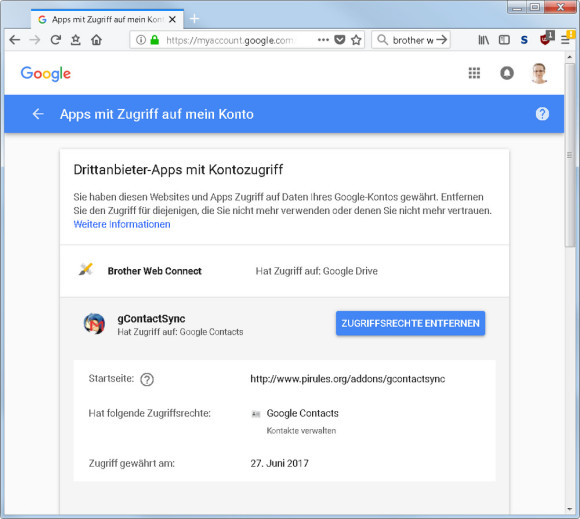Screen dimensions: 580x519
Task: Open Google notifications bell
Action: pos(507,73)
